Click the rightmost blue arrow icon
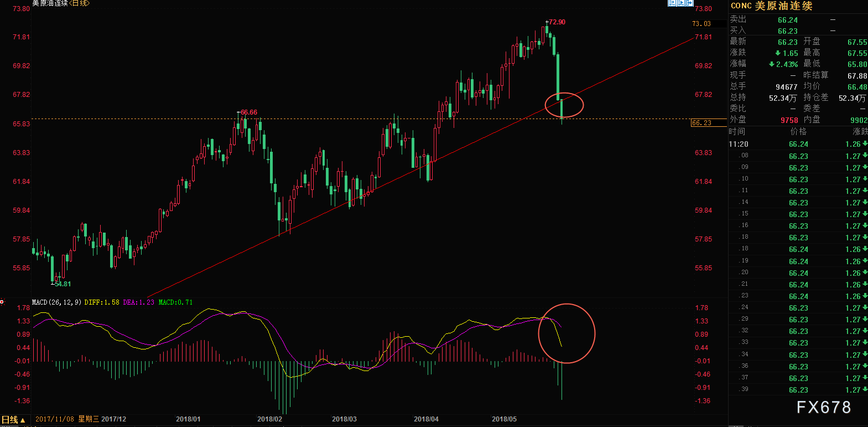The image size is (868, 427). point(689,3)
